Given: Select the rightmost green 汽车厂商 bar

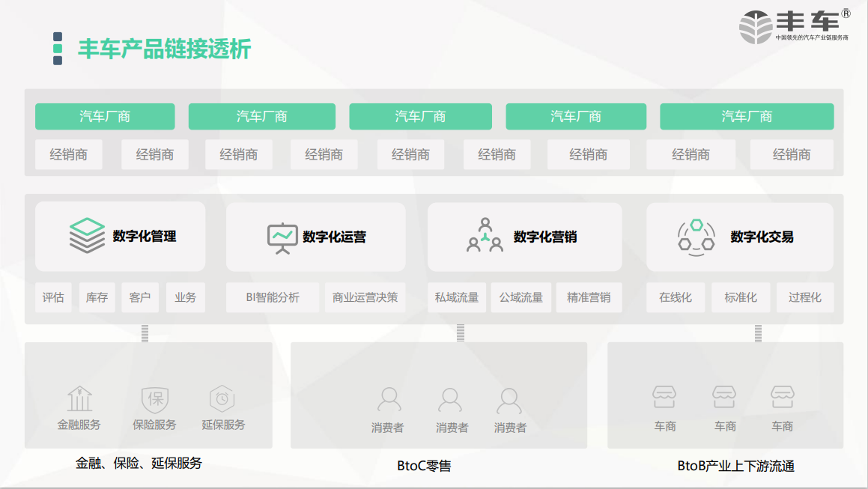Looking at the screenshot, I should [x=746, y=117].
